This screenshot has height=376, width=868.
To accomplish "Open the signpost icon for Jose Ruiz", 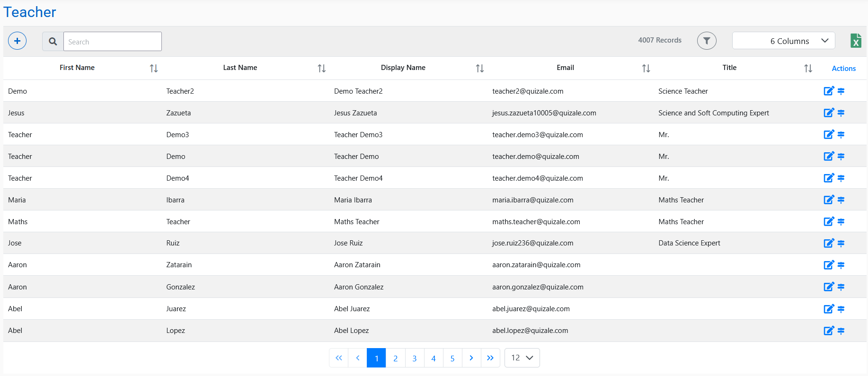I will (841, 244).
